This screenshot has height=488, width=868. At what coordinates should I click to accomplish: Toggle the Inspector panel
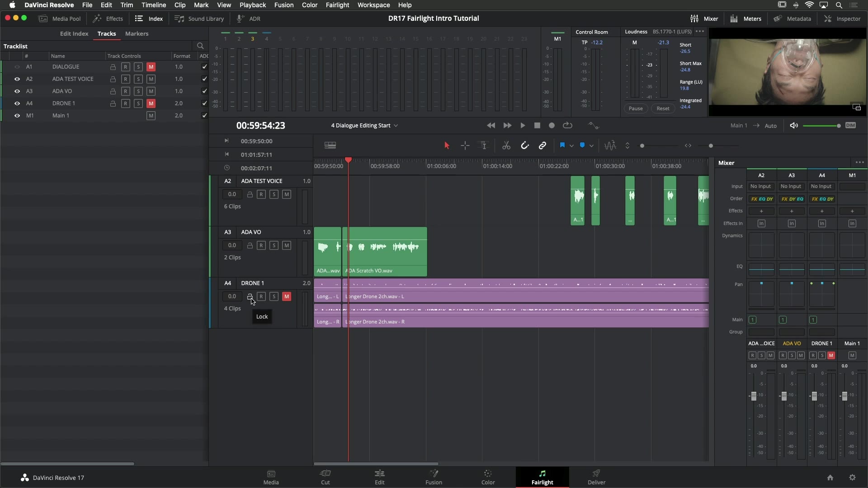[842, 19]
